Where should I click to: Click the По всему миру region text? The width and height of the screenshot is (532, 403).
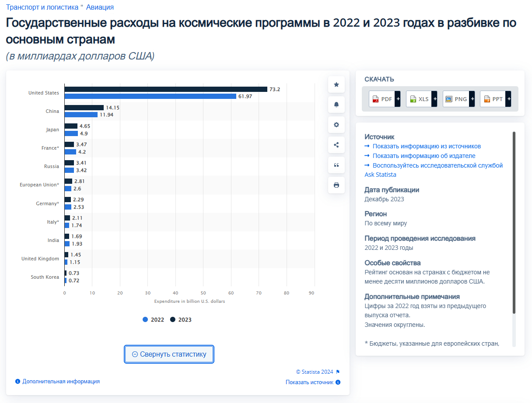click(386, 223)
